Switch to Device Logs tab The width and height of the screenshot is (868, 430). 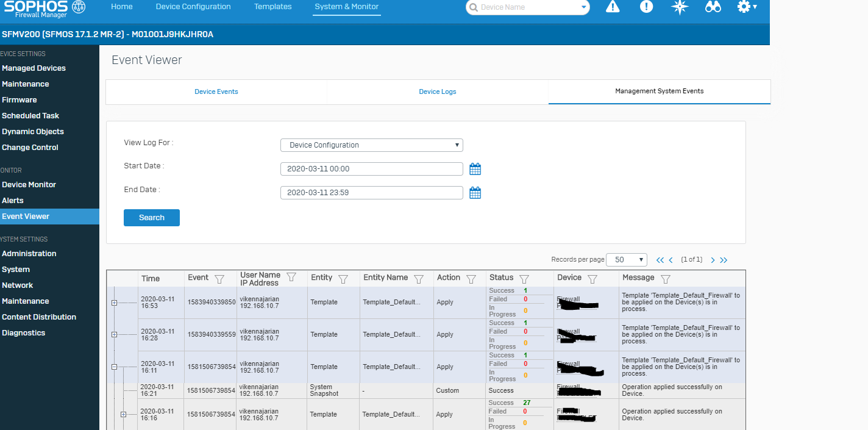point(438,91)
